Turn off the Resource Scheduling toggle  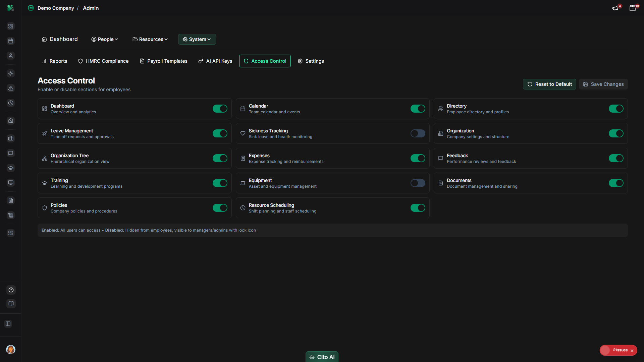click(418, 208)
